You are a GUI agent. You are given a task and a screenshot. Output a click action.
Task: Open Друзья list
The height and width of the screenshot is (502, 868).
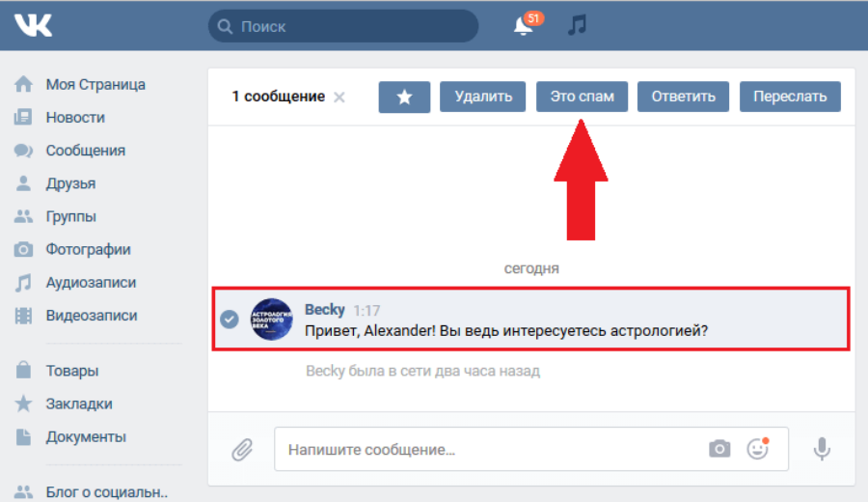[70, 183]
